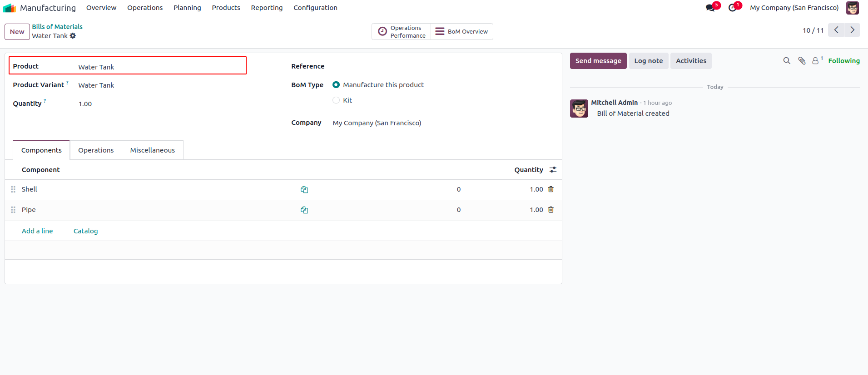Click the Pipe row quantity 1.00

point(536,210)
